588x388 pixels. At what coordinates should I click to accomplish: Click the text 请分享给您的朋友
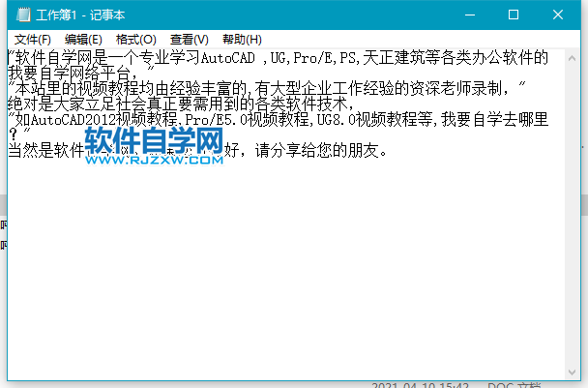319,151
